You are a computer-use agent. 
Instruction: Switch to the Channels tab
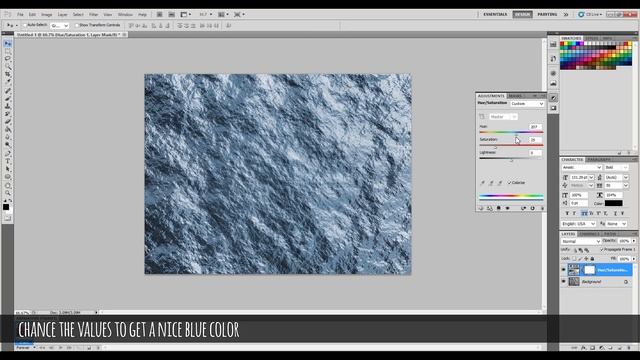[x=589, y=234]
